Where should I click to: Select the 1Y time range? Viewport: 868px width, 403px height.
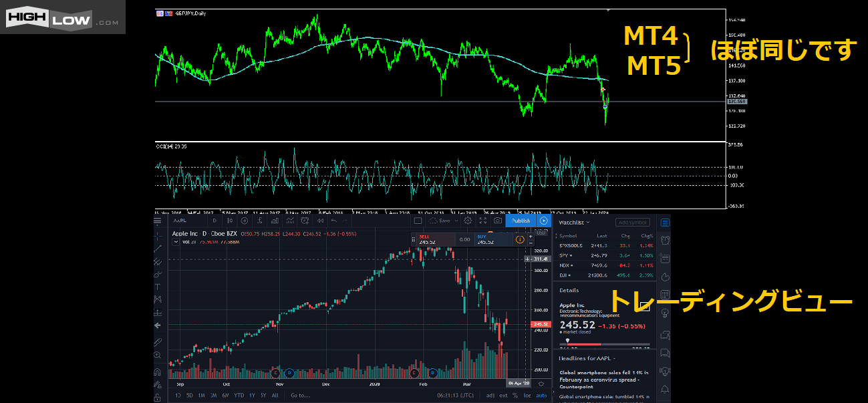pos(252,396)
